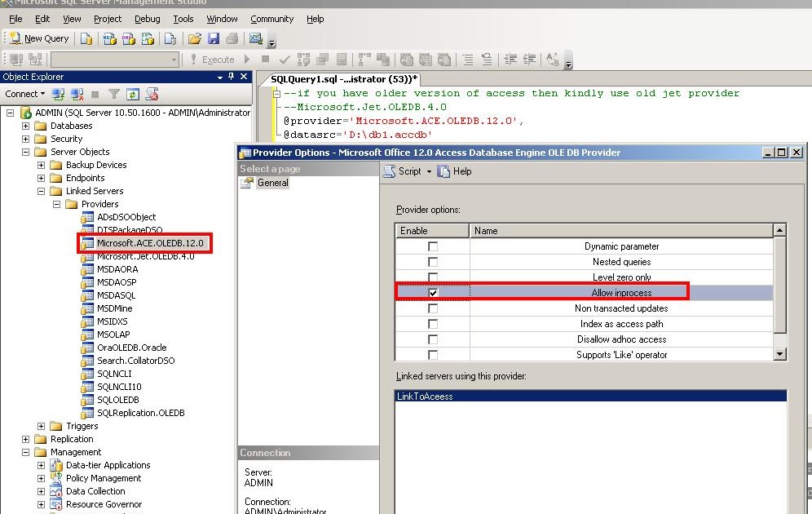The image size is (812, 514).
Task: Click the MDX query toolbar icon
Action: pyautogui.click(x=109, y=38)
